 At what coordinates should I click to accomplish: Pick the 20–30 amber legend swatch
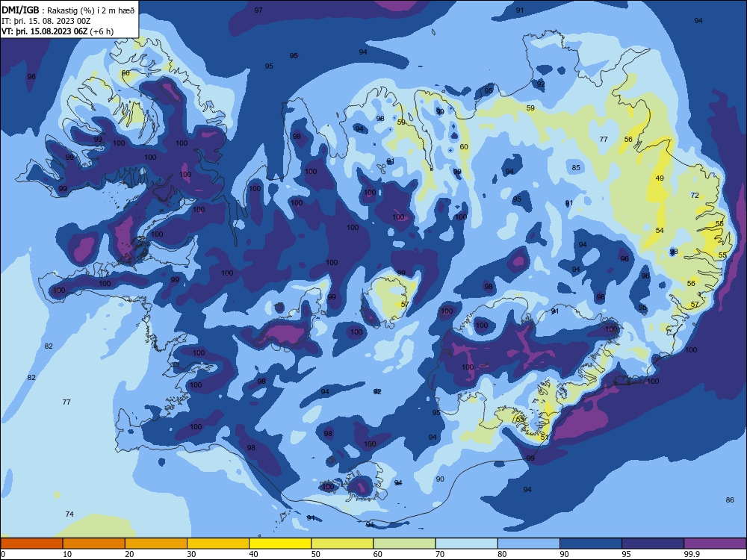156,544
